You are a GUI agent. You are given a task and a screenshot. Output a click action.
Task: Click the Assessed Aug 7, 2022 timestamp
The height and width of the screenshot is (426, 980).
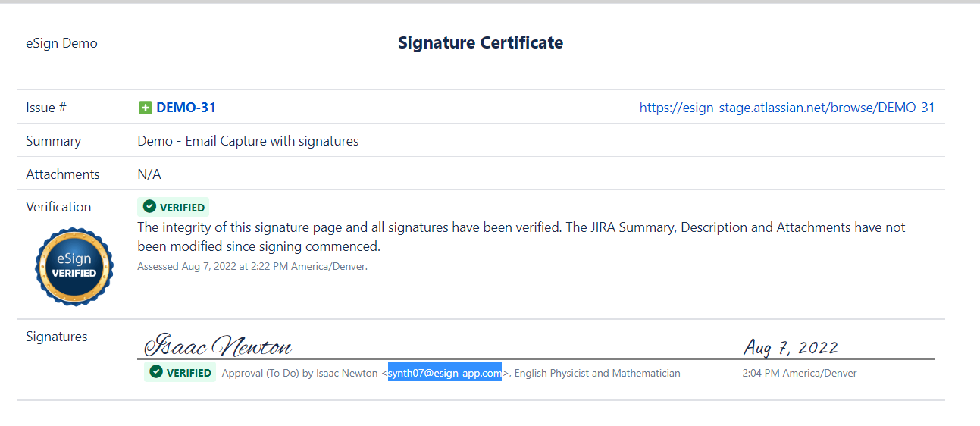252,266
